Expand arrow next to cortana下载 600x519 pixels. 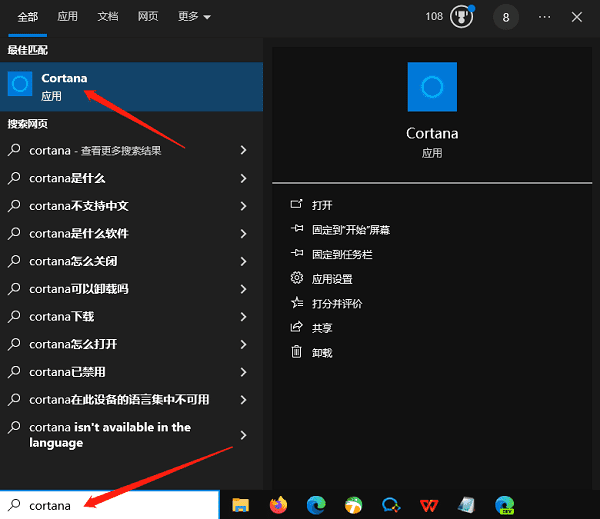[243, 316]
